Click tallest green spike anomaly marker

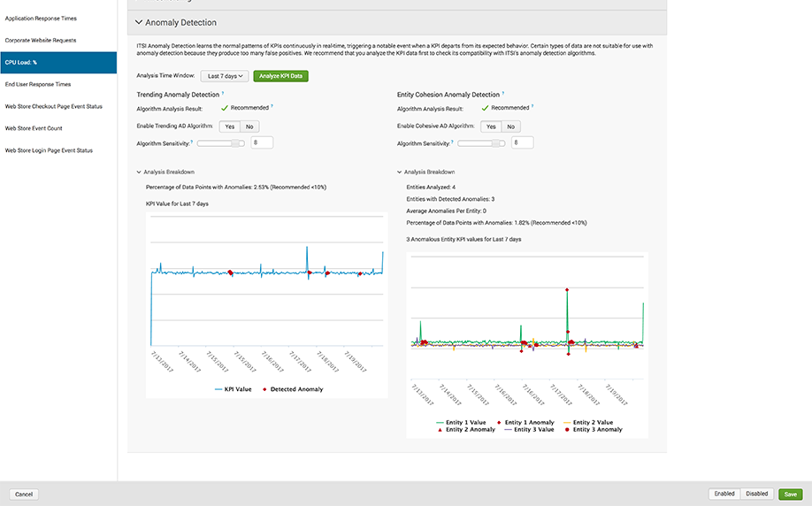click(x=567, y=290)
